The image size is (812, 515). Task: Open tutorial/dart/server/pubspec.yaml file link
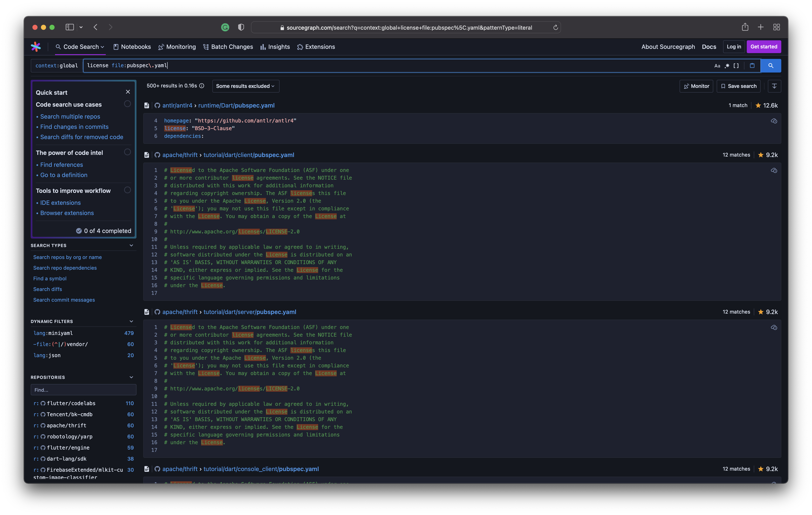tap(249, 312)
